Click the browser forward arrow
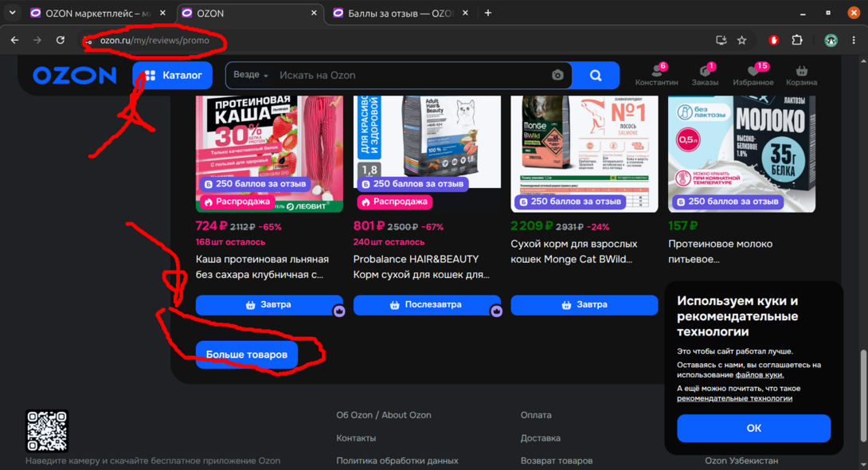 37,40
